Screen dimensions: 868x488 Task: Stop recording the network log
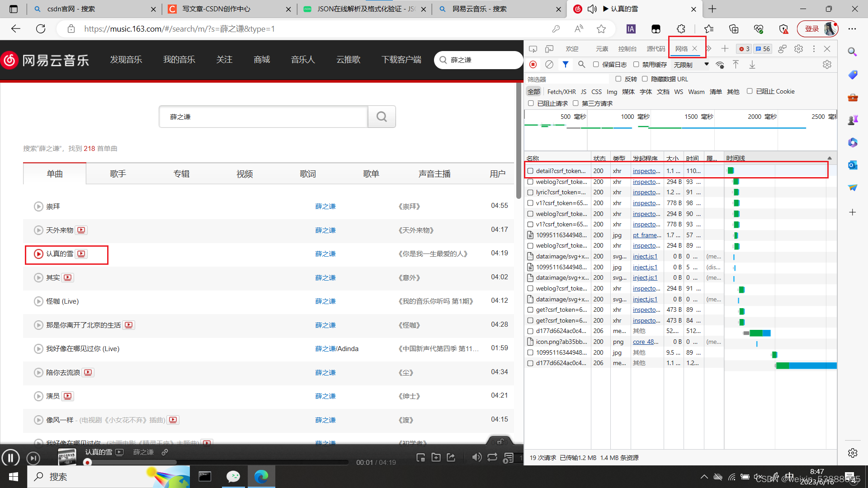click(x=533, y=65)
